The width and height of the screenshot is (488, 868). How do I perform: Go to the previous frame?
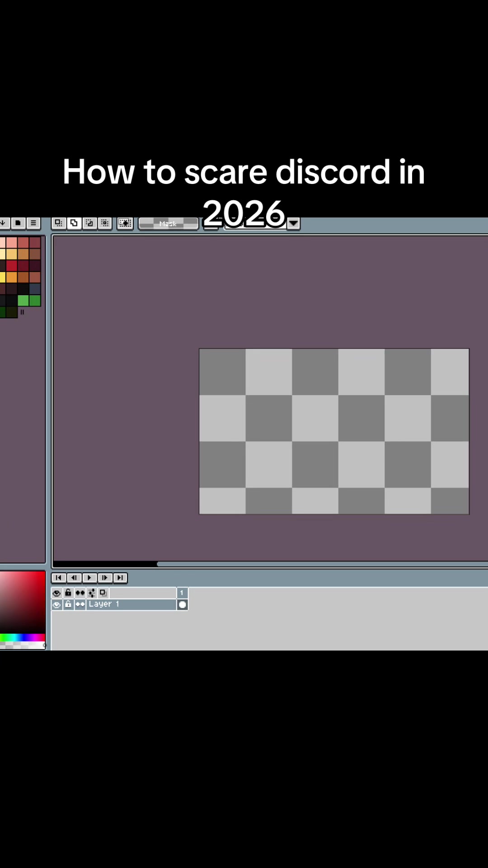tap(74, 578)
